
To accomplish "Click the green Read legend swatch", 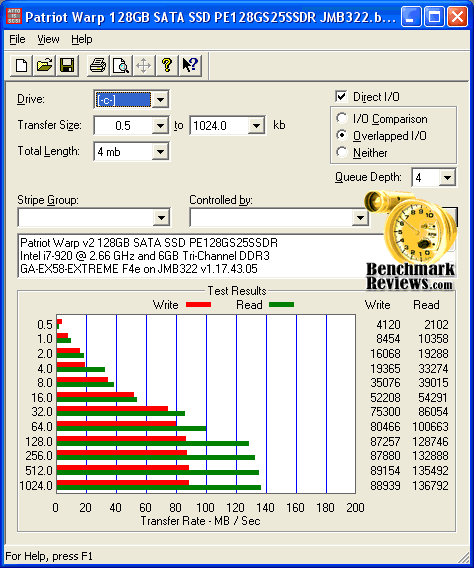I will click(x=281, y=305).
